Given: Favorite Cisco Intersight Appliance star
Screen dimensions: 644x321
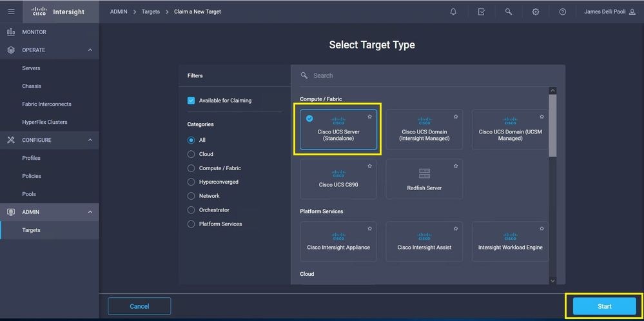Looking at the screenshot, I should 369,228.
